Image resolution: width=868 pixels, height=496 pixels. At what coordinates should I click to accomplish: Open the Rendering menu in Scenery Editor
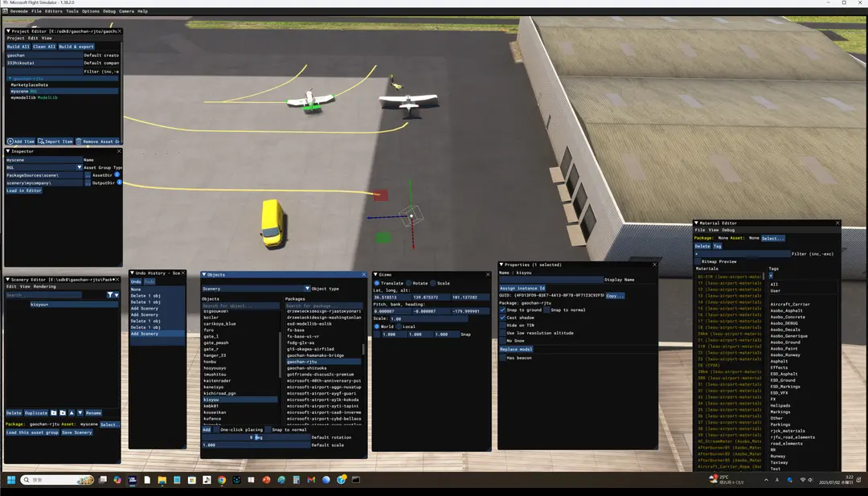[x=45, y=287]
